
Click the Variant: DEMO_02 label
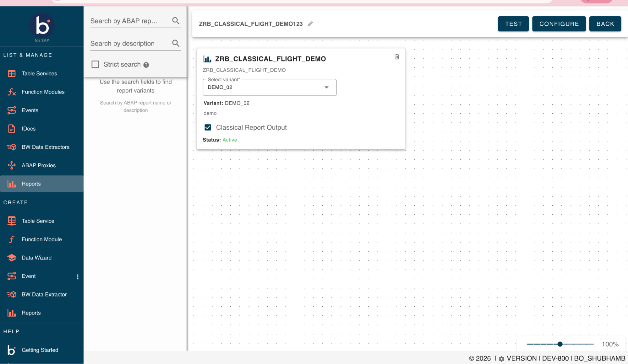pyautogui.click(x=227, y=103)
